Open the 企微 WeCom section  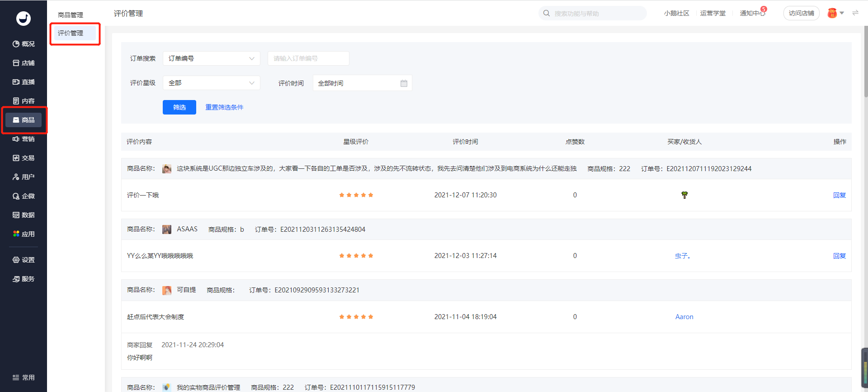coord(24,196)
